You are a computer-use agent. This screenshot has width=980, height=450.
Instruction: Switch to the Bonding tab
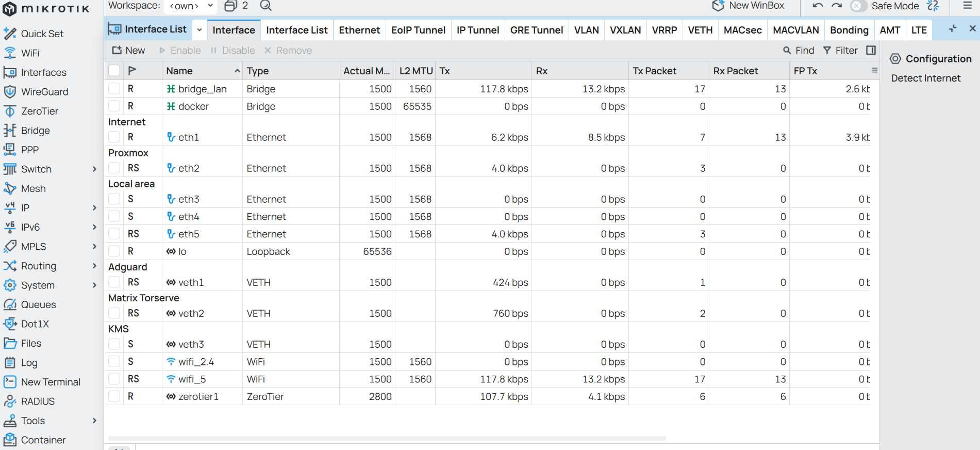tap(849, 30)
